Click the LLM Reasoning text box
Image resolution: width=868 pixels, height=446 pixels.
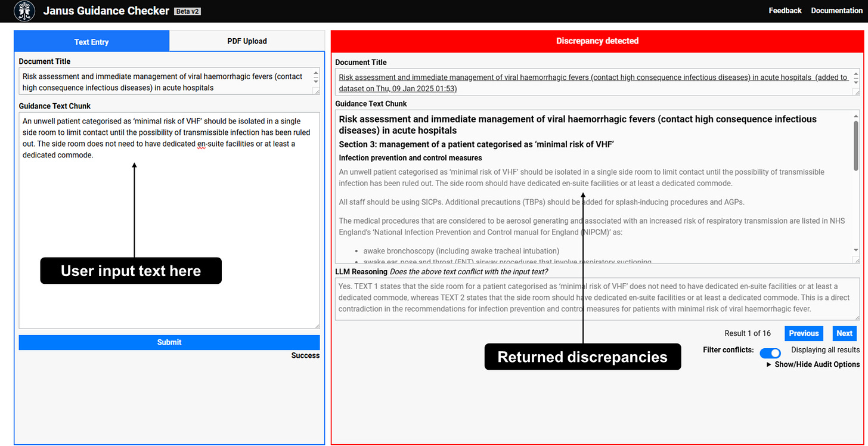(597, 299)
